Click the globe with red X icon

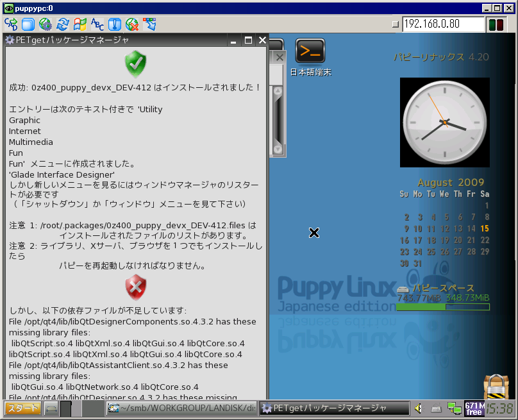(132, 24)
